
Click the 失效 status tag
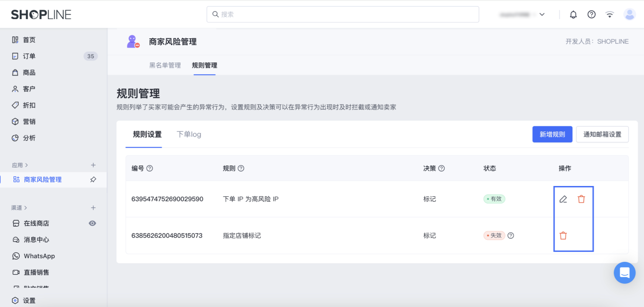click(x=494, y=236)
